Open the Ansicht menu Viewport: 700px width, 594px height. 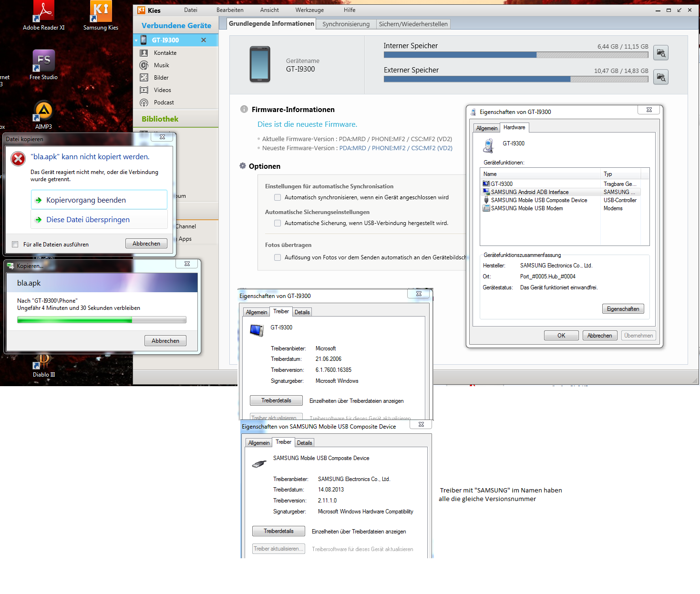tap(269, 10)
